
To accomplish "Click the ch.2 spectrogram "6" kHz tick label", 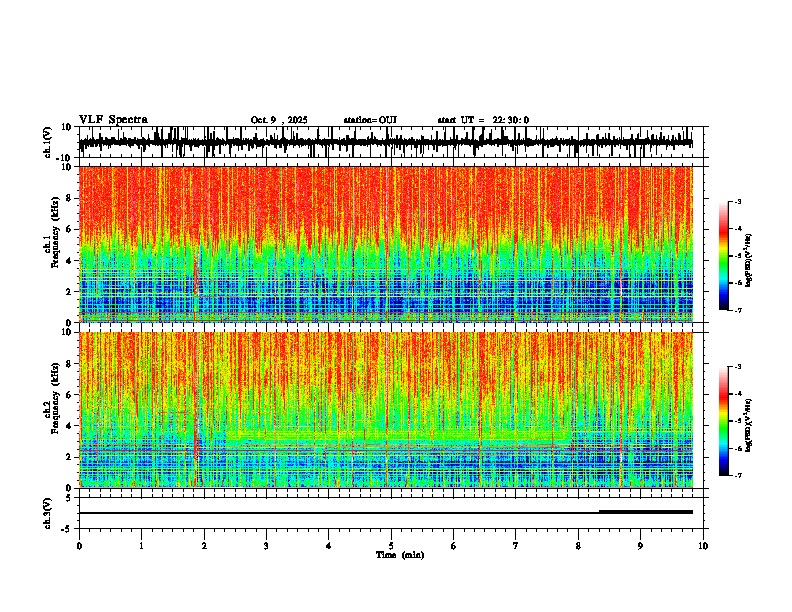I will pyautogui.click(x=70, y=395).
